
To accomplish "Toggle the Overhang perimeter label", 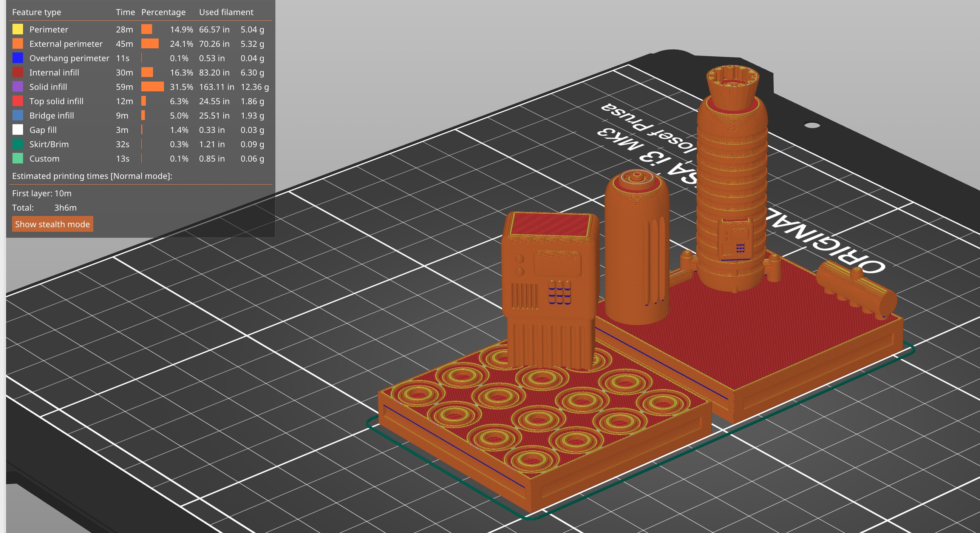I will click(x=69, y=58).
